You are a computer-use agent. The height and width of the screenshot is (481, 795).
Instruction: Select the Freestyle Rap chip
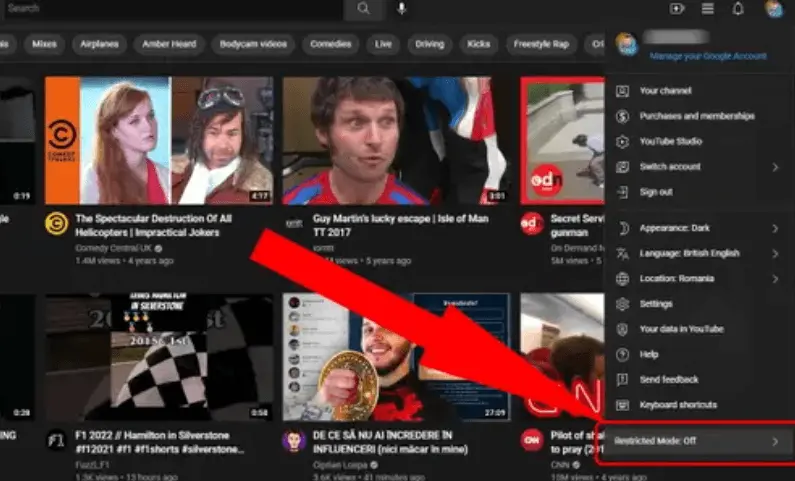coord(541,44)
